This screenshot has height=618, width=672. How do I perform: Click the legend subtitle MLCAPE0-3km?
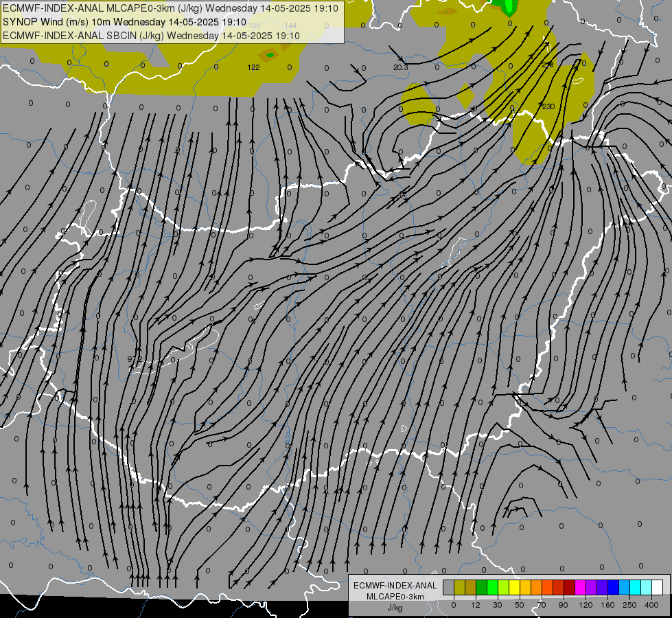pos(395,597)
